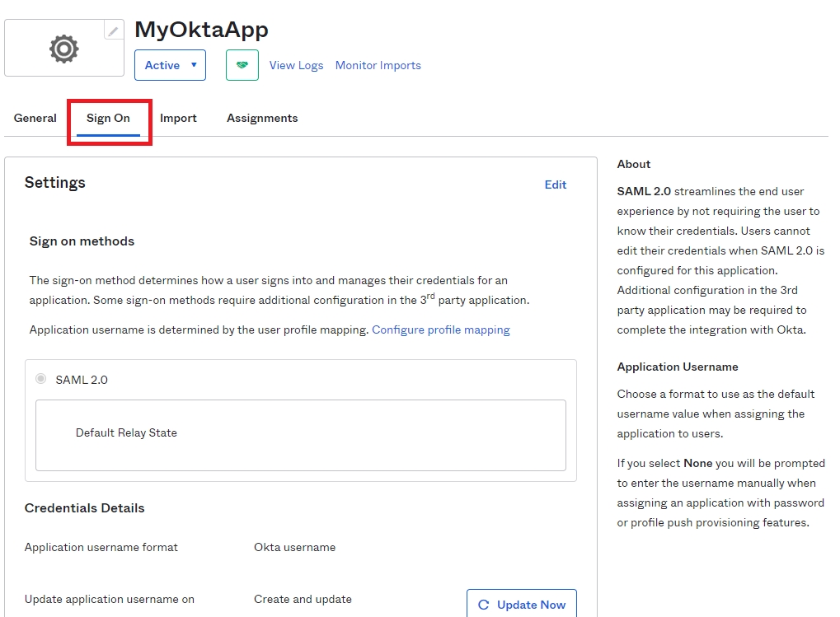
Task: Click the Default Relay State box
Action: (x=300, y=434)
